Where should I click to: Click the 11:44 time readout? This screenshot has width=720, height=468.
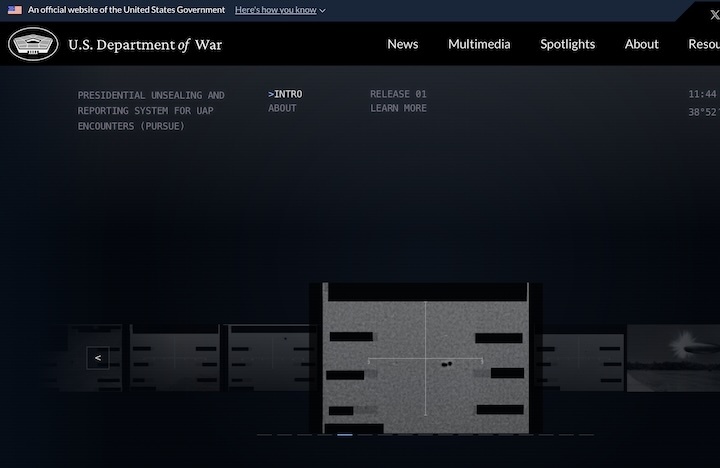pos(702,94)
